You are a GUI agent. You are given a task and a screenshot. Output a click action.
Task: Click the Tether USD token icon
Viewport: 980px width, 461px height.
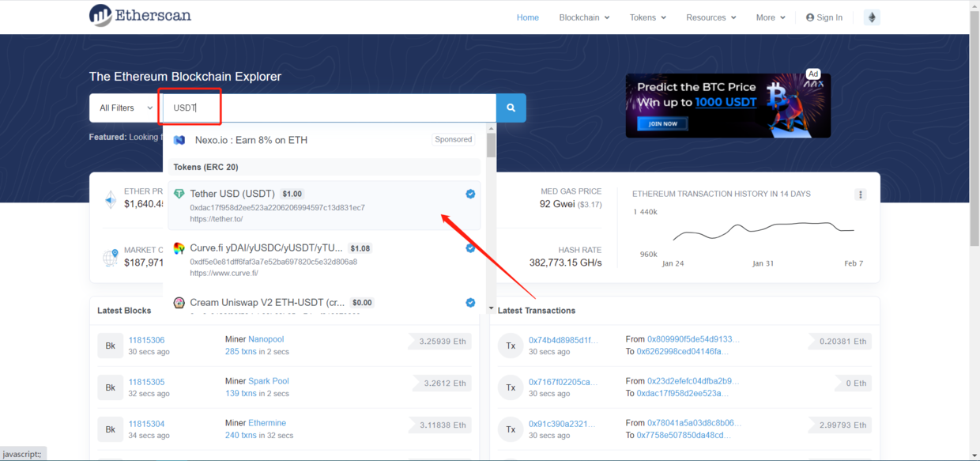(179, 194)
